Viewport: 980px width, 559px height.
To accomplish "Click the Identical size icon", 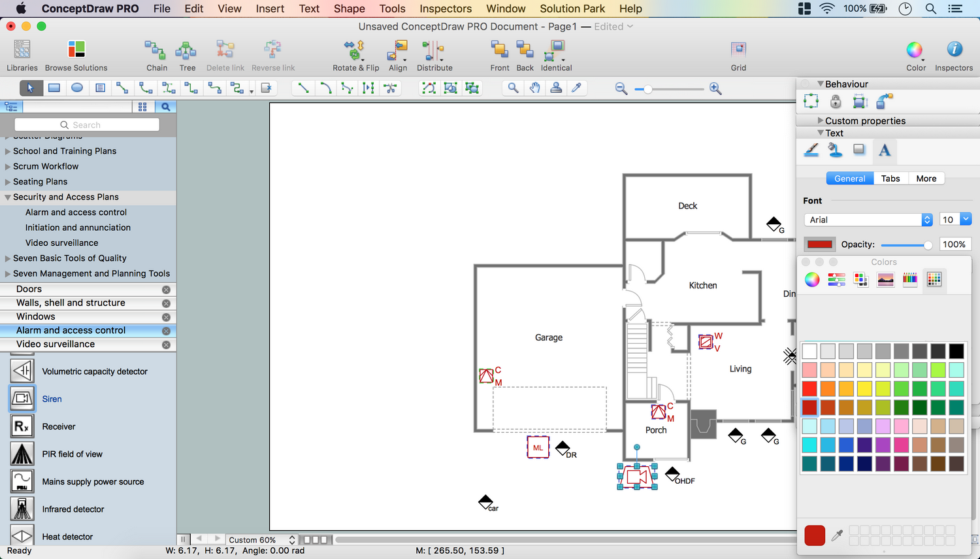I will 556,50.
